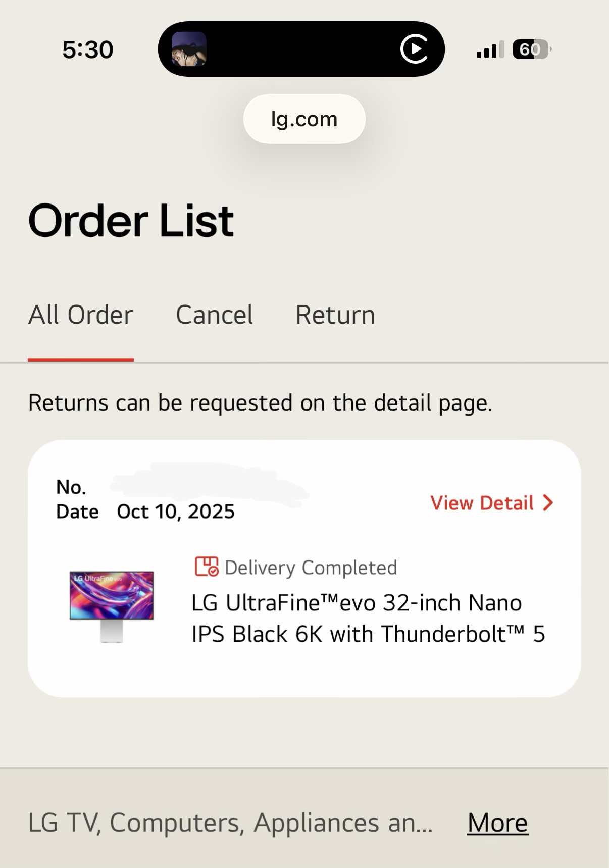The height and width of the screenshot is (868, 609).
Task: Tap the play icon in Dynamic Island
Action: pos(414,49)
